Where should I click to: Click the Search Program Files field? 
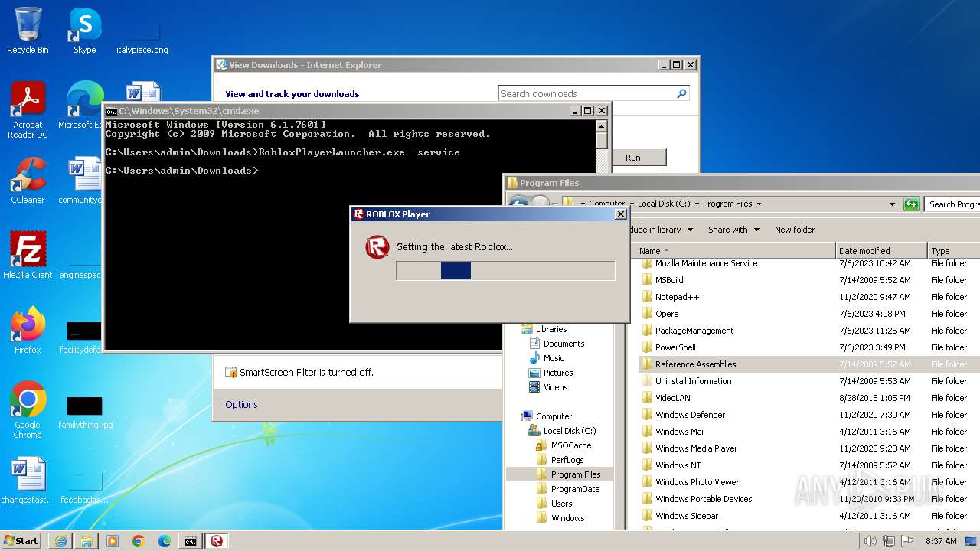point(953,204)
